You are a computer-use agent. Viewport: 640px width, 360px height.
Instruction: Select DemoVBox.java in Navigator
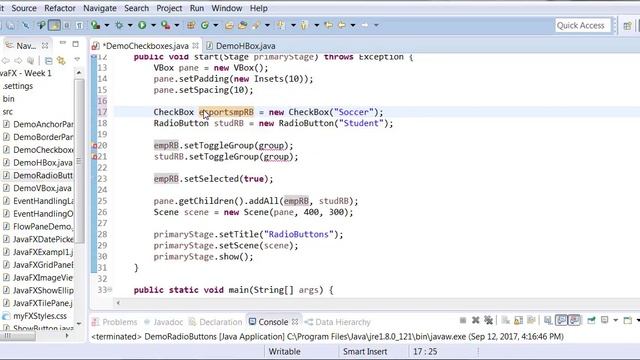point(42,188)
